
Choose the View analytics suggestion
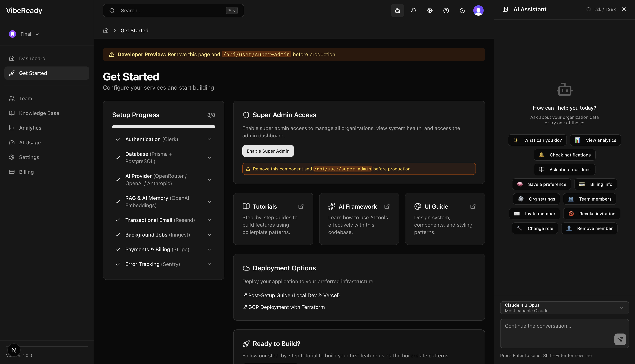(x=595, y=140)
